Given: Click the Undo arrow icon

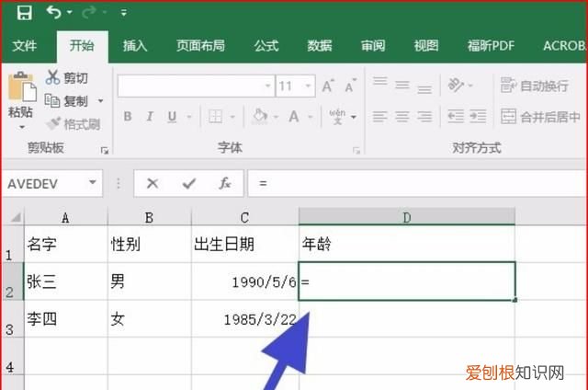Looking at the screenshot, I should pyautogui.click(x=53, y=12).
